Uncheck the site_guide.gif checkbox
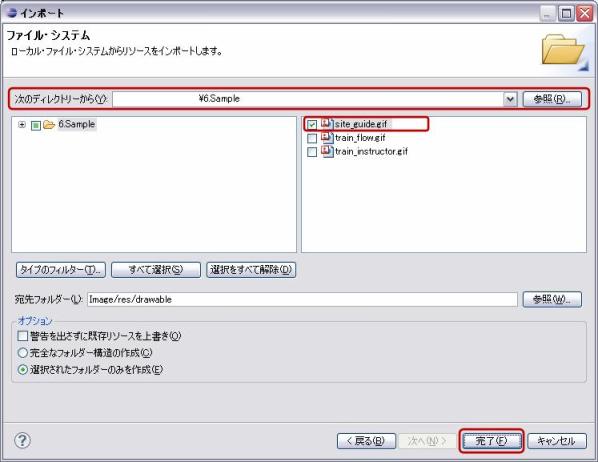The image size is (598, 462). coord(312,124)
